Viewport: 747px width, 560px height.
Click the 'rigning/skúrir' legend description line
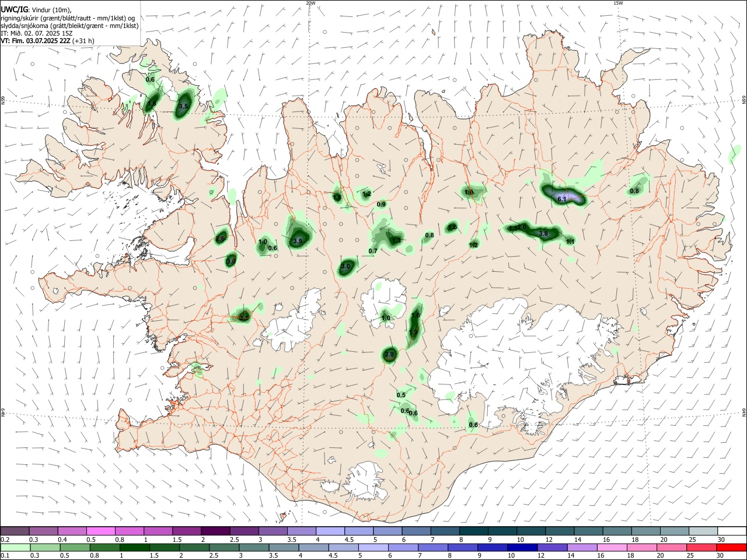point(68,17)
